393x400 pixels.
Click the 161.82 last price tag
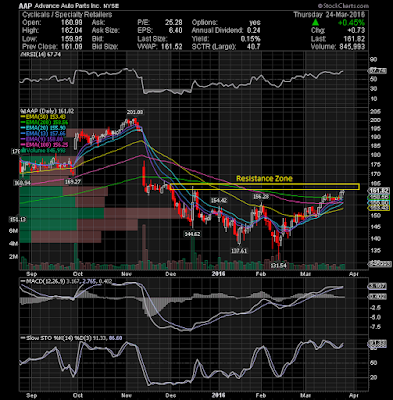point(378,191)
